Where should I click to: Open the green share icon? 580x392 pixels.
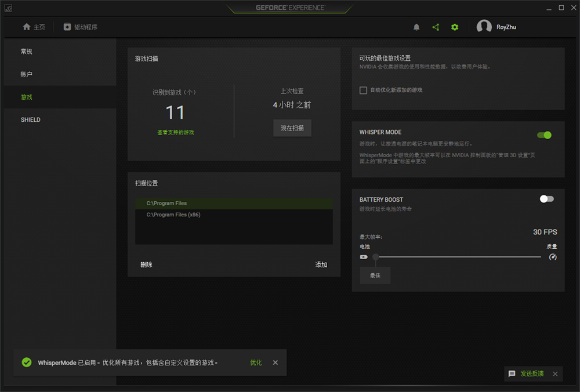click(x=436, y=27)
